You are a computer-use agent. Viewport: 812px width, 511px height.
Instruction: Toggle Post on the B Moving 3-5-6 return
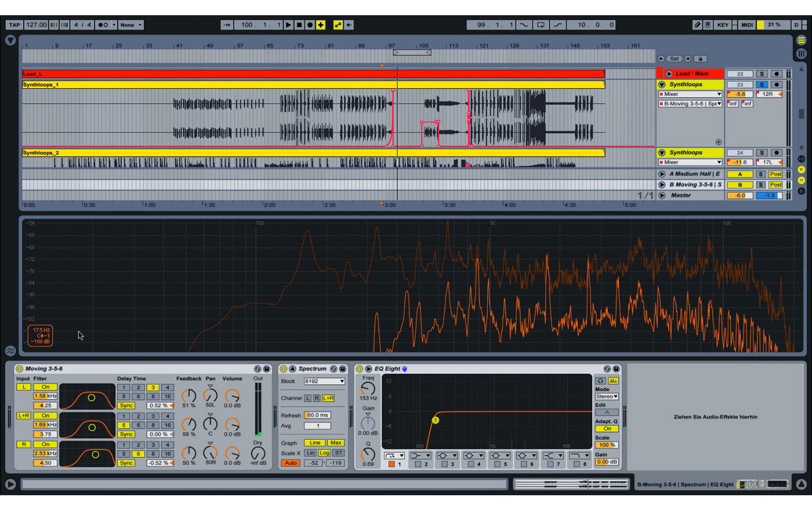[x=775, y=185]
